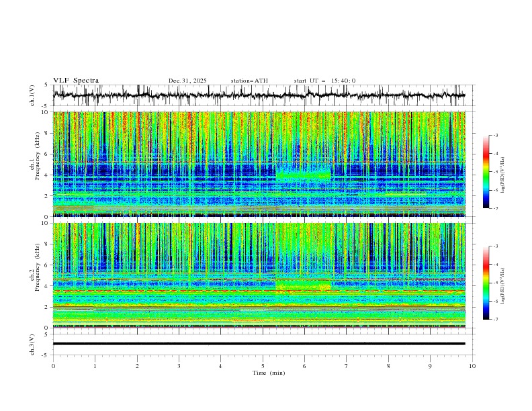Click the "ch.3(V)" axis label
The width and height of the screenshot is (532, 411).
coord(32,345)
